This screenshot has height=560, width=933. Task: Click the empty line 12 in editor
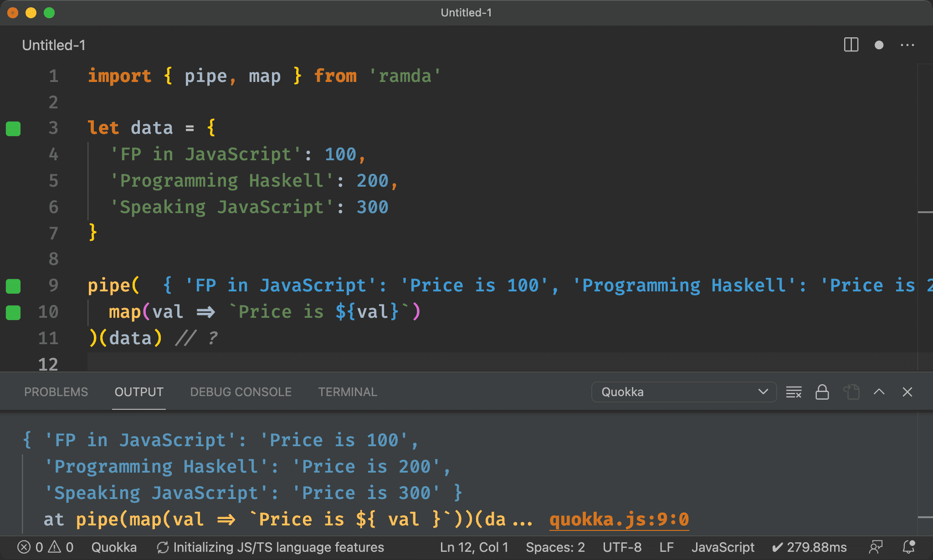pos(501,361)
